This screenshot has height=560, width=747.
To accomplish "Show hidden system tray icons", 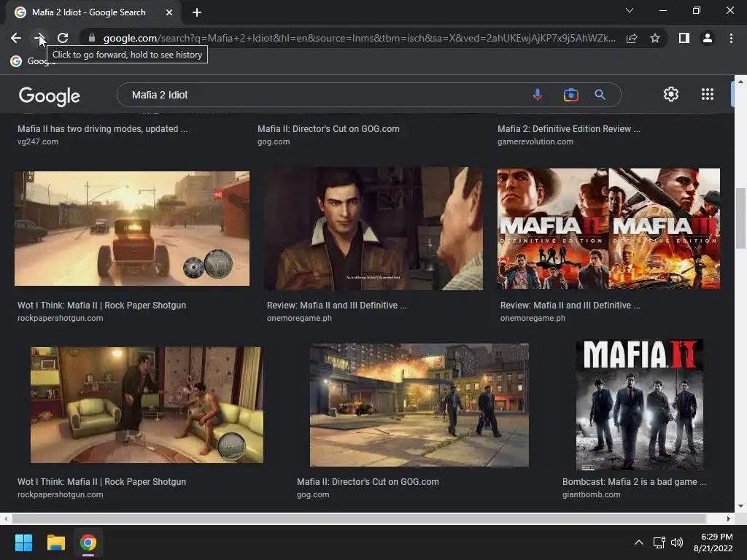I will pos(639,542).
